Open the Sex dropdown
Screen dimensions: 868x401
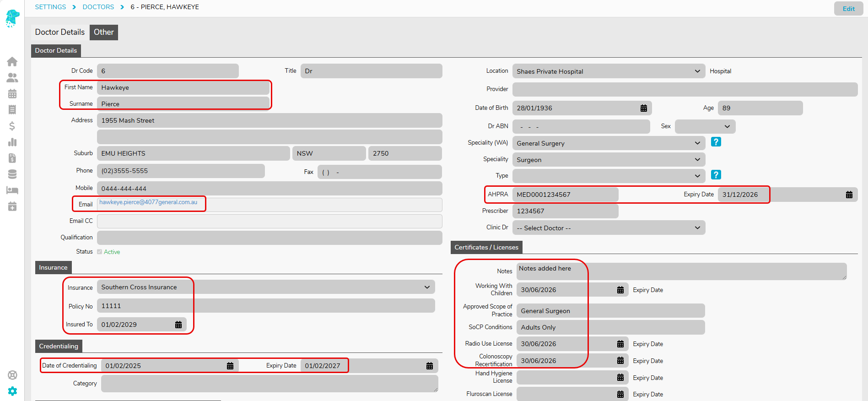[x=705, y=126]
